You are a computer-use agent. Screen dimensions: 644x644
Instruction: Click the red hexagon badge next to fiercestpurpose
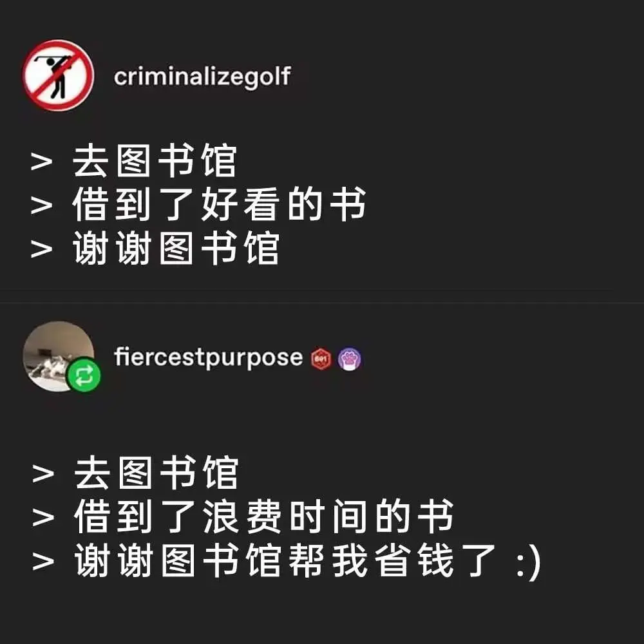tap(321, 359)
